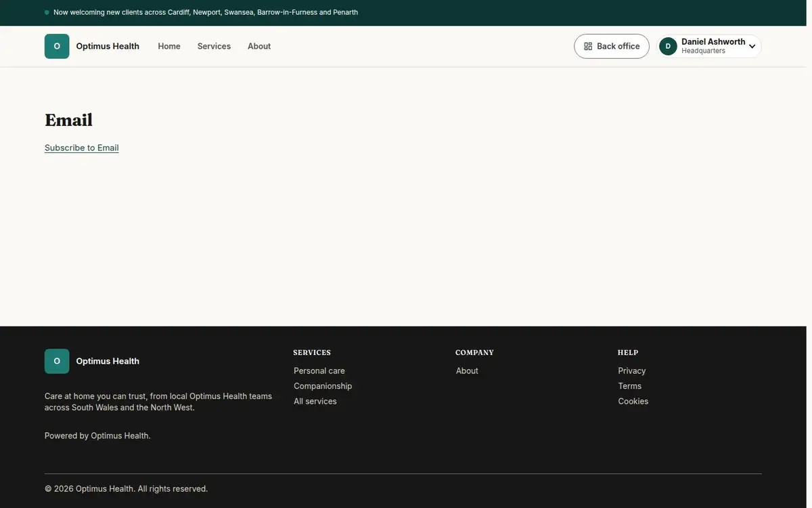Click the Email page heading

click(x=68, y=120)
